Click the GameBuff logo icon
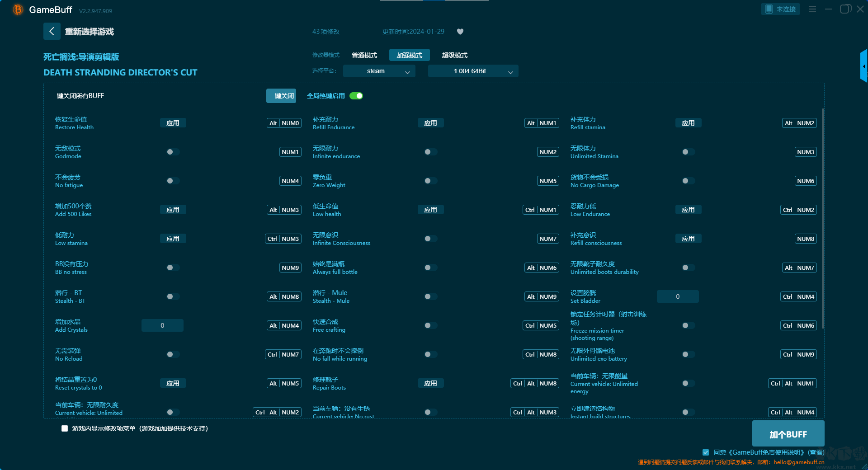This screenshot has width=868, height=470. tap(18, 9)
